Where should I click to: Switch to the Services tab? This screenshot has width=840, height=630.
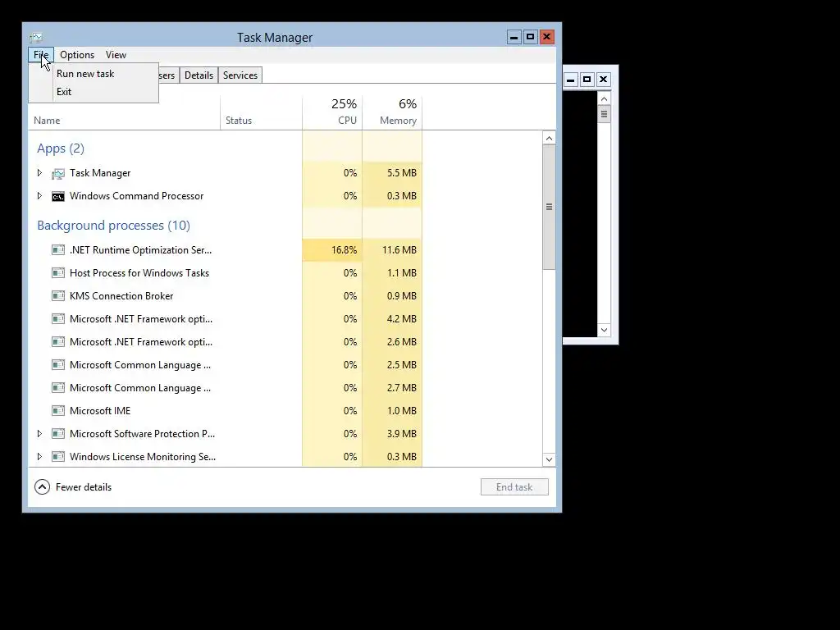240,75
